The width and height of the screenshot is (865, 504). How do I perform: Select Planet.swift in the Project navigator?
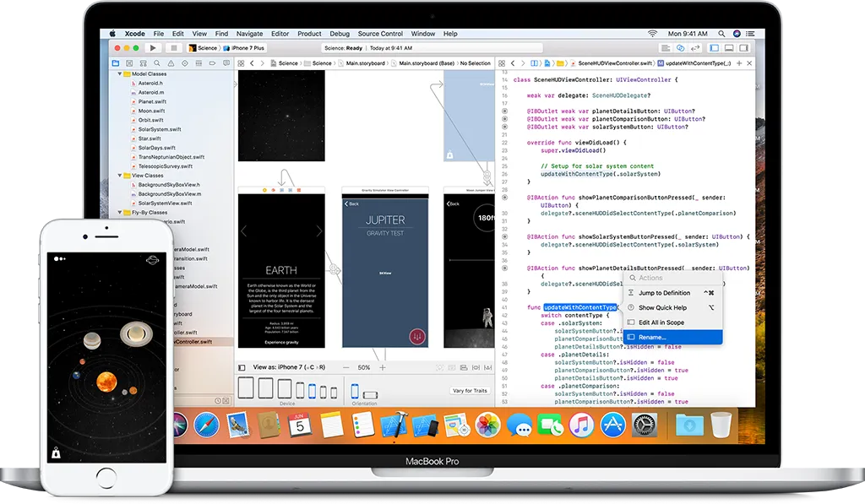tap(152, 101)
